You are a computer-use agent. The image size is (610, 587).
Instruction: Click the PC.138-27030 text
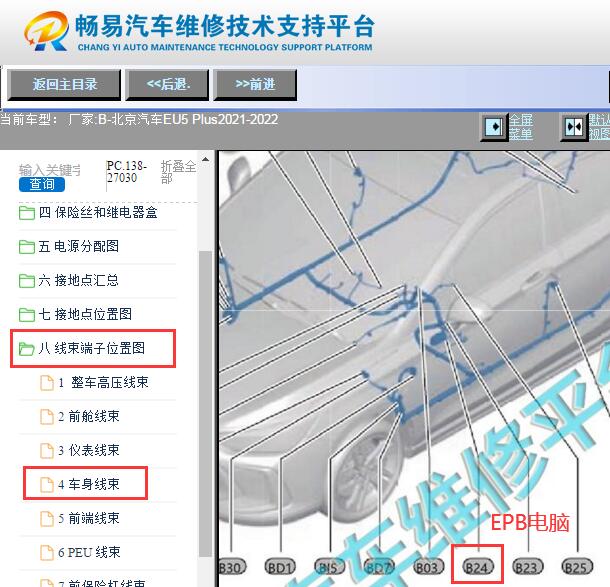(x=126, y=172)
